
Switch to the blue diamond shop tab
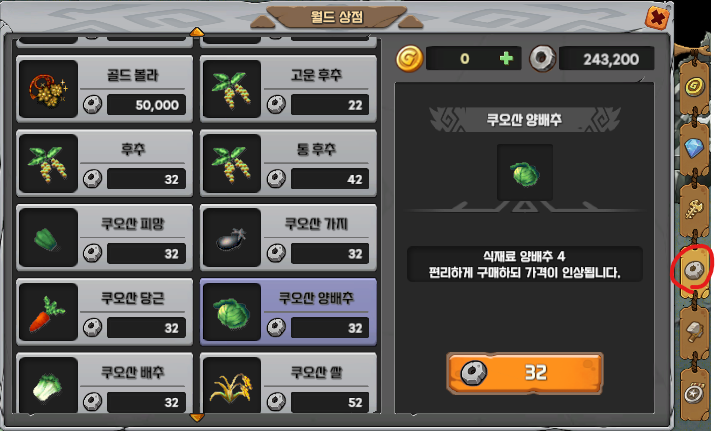[x=694, y=147]
